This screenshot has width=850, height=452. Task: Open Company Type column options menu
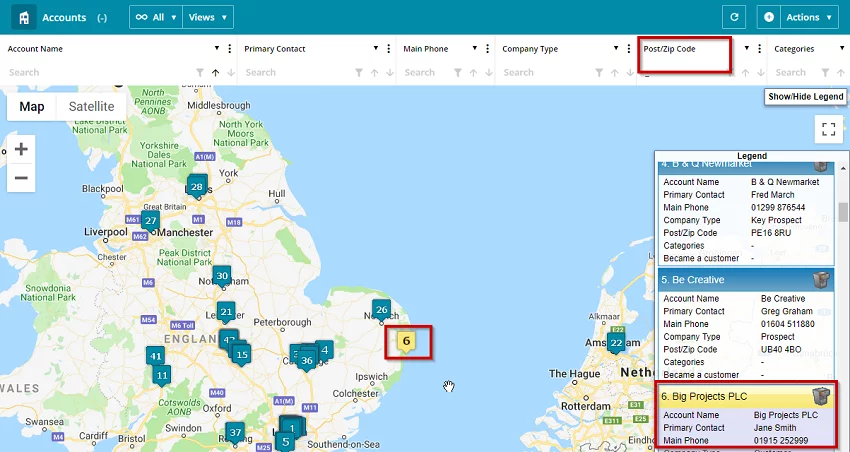(x=629, y=49)
